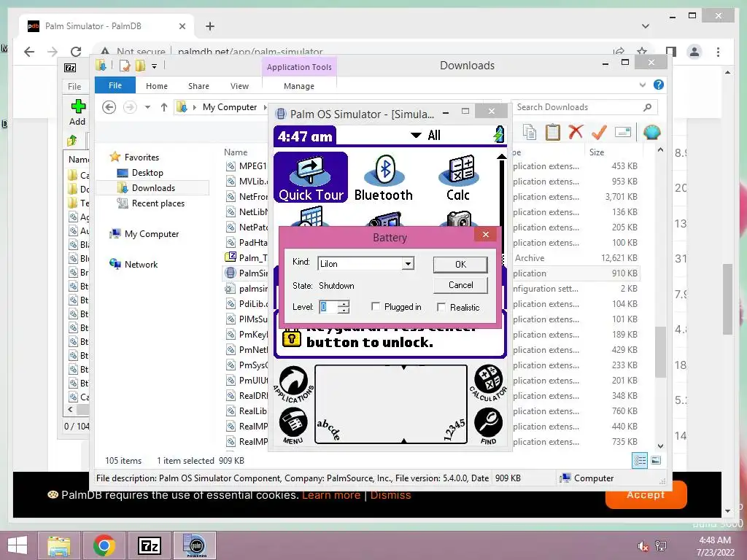Select My Computer in navigation pane
Image resolution: width=747 pixels, height=560 pixels.
point(151,234)
